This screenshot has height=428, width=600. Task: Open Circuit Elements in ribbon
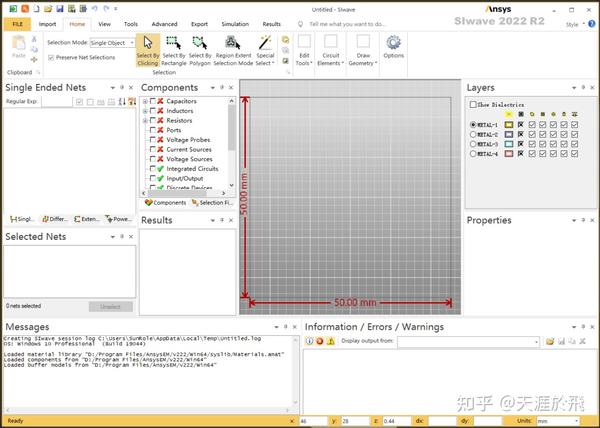331,50
